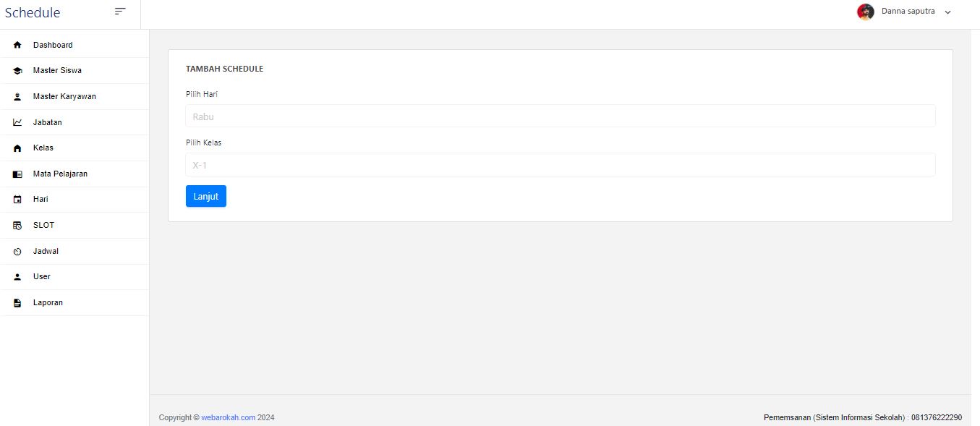
Task: Click the Laporan document icon
Action: (x=17, y=303)
